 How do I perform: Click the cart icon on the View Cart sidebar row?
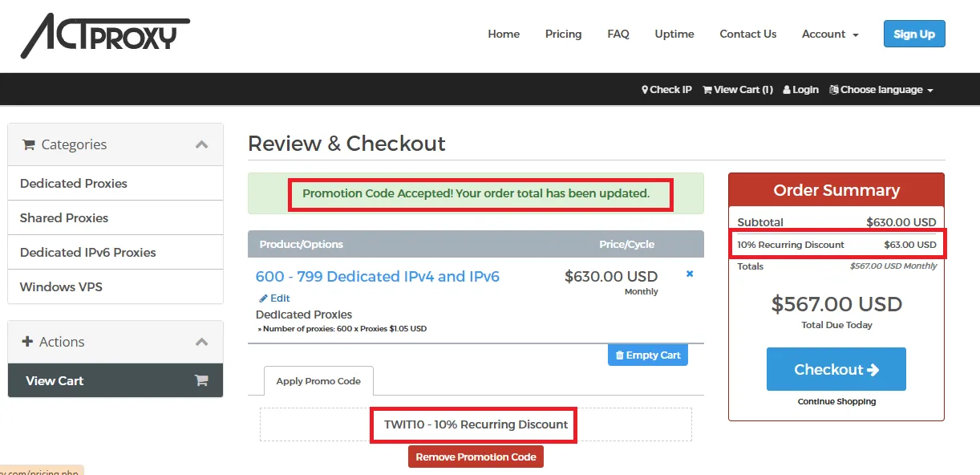coord(201,380)
